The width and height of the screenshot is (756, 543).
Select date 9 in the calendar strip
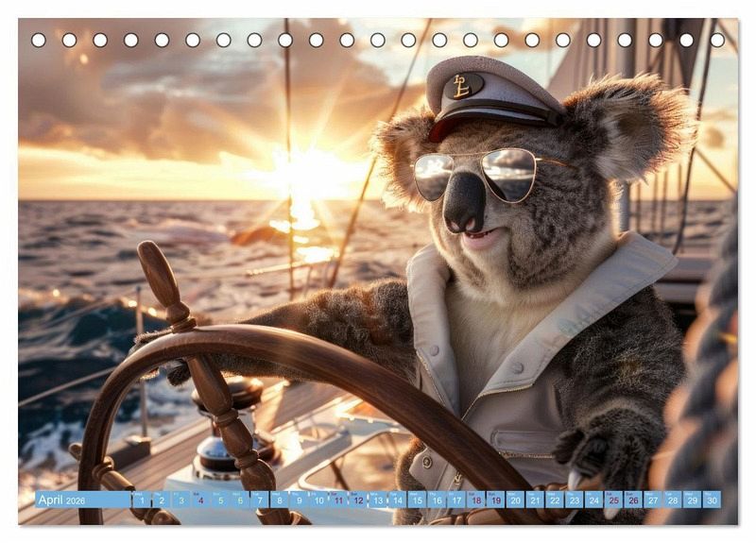point(300,500)
